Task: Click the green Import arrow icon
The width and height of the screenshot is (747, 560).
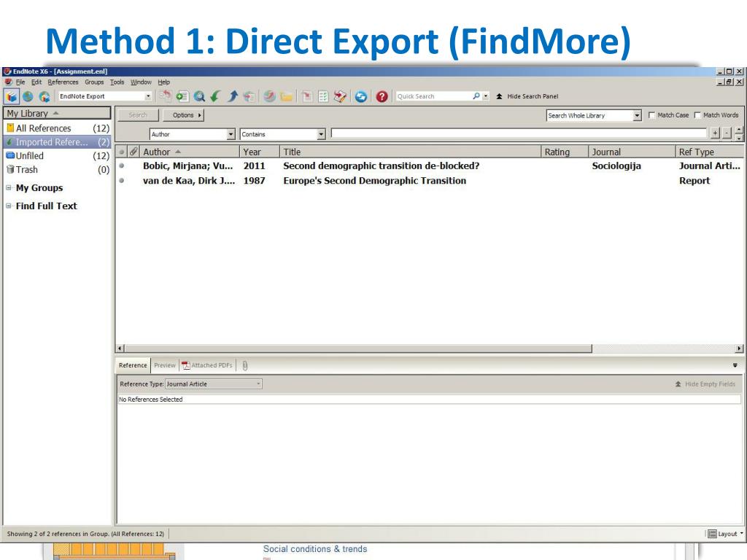Action: pos(215,96)
